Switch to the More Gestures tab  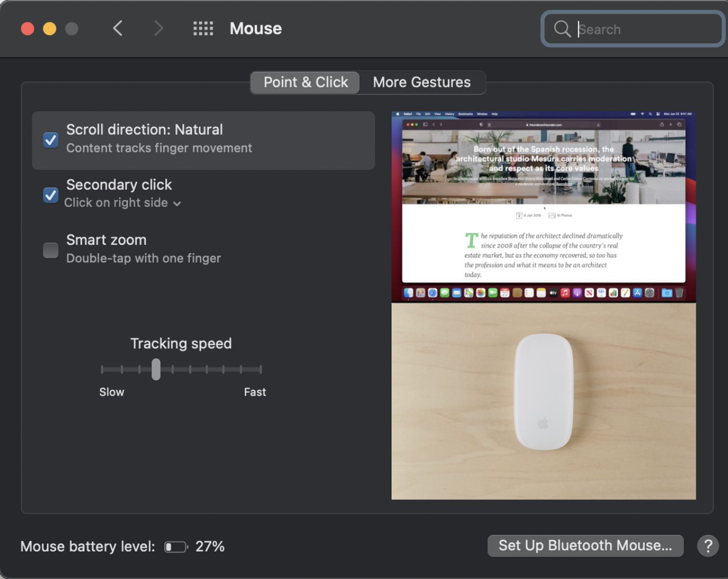422,82
